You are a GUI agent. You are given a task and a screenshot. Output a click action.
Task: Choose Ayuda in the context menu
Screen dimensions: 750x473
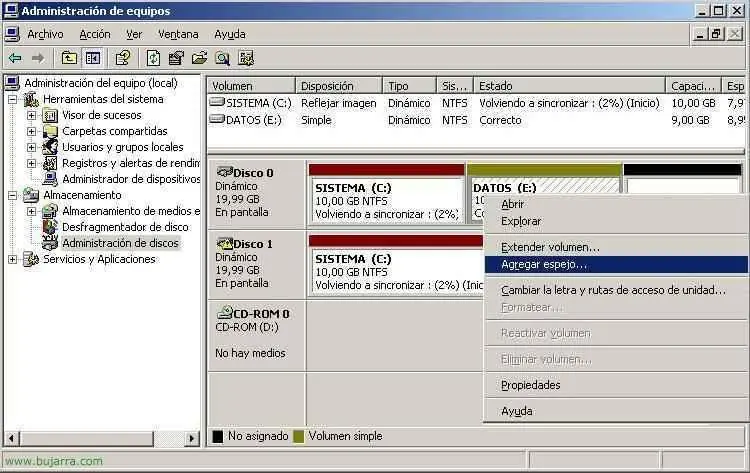(616, 411)
